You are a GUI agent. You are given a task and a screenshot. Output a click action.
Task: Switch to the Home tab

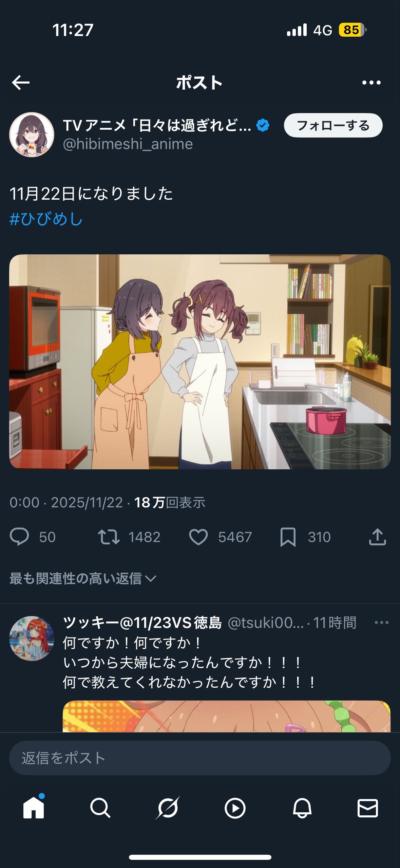(34, 808)
